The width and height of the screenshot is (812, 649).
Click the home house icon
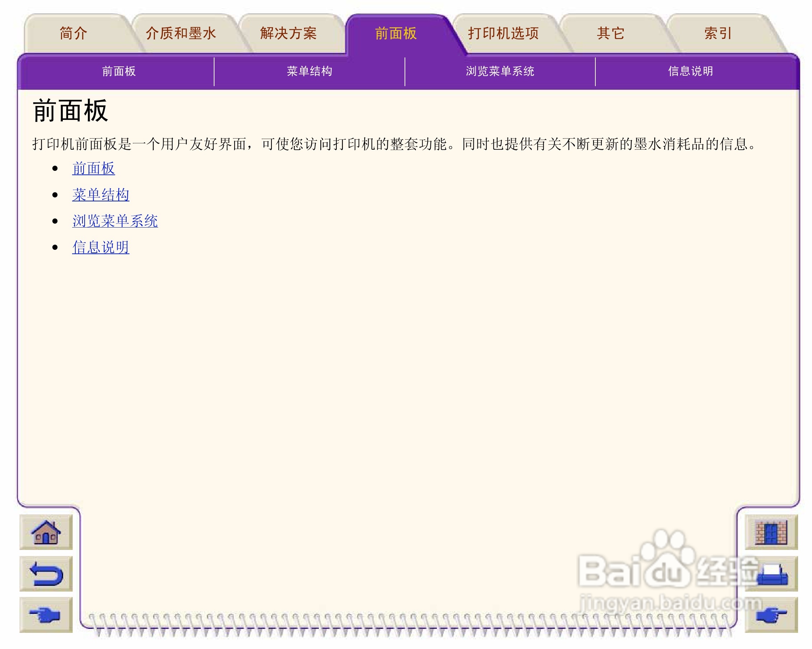pyautogui.click(x=46, y=532)
